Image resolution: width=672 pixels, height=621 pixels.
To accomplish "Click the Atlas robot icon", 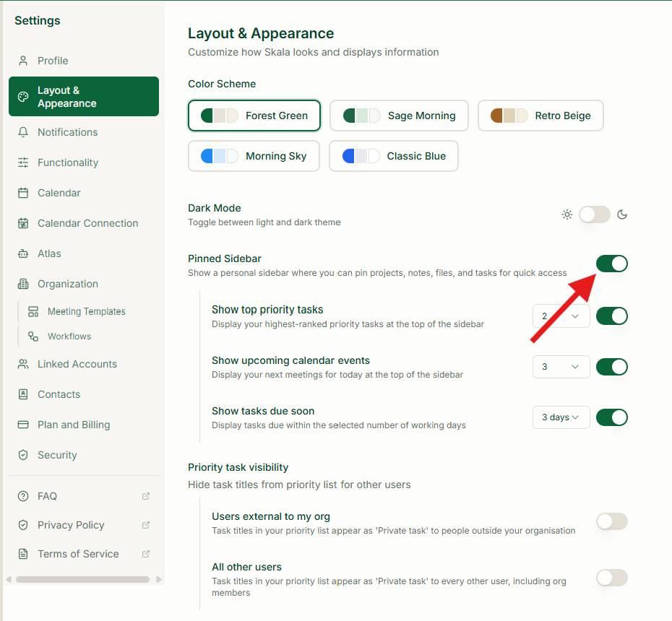I will pyautogui.click(x=23, y=254).
